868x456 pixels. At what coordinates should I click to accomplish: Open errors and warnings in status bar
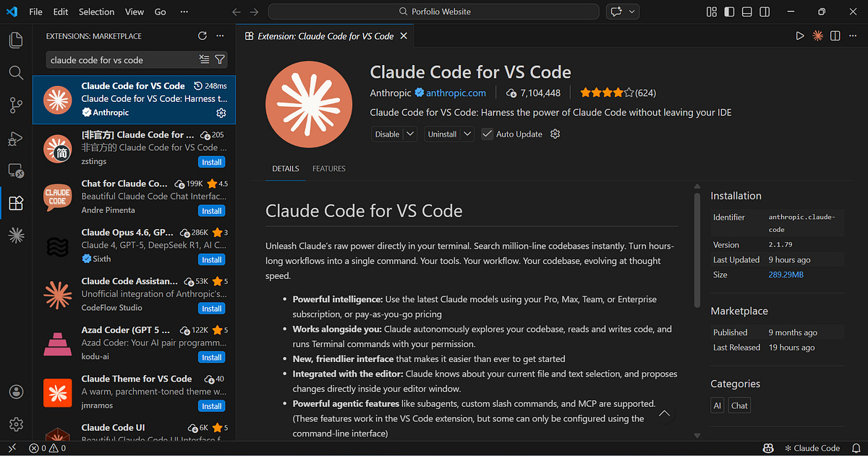tap(47, 448)
